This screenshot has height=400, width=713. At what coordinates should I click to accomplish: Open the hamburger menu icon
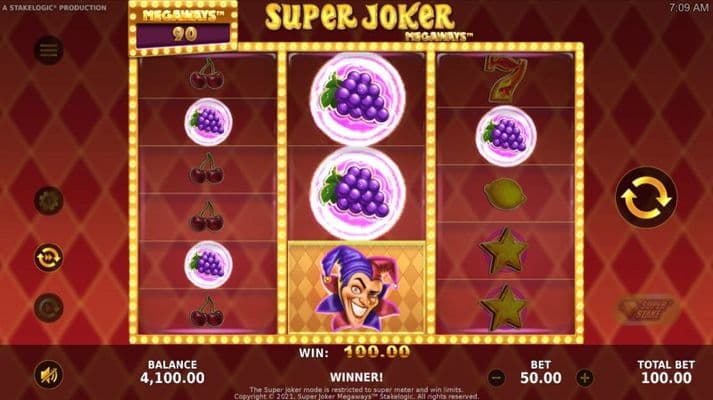[x=49, y=50]
